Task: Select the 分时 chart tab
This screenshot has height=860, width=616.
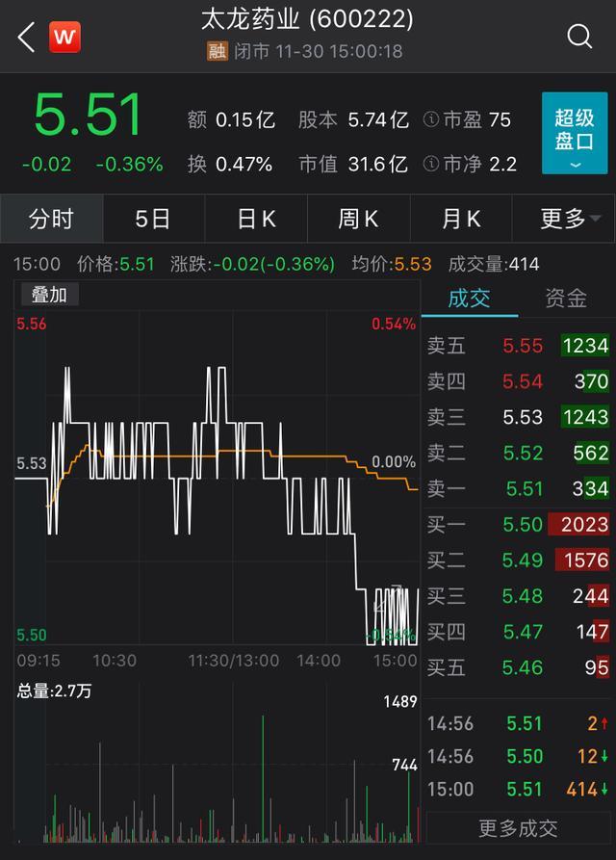Action: click(x=52, y=219)
